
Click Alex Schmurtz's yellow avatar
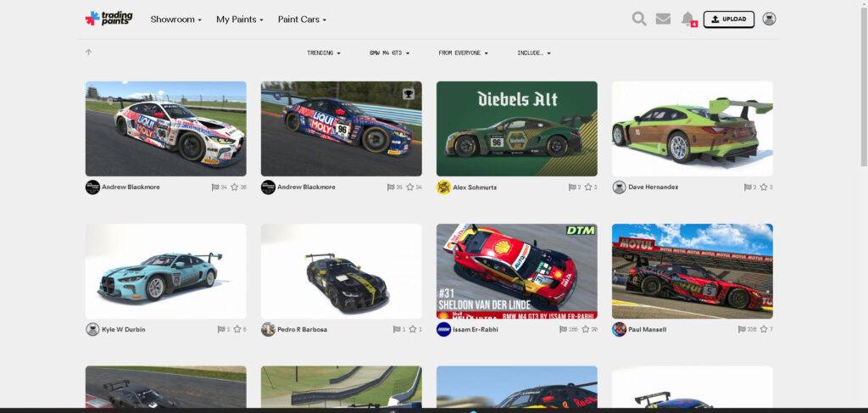click(x=443, y=187)
